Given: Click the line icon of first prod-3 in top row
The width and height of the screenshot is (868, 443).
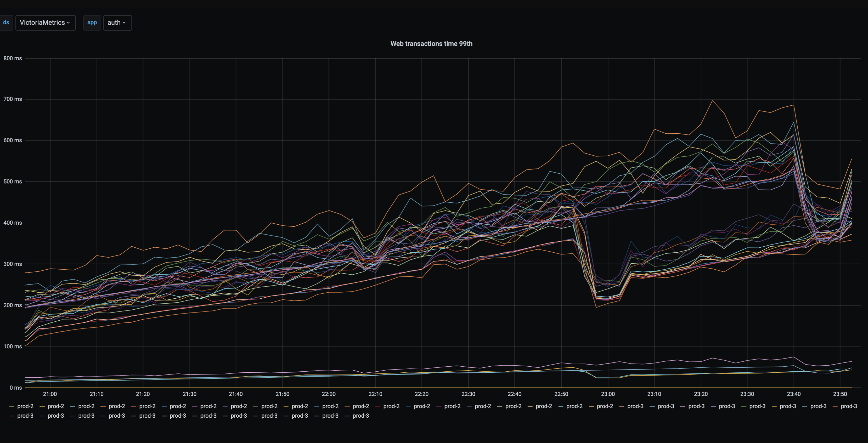Looking at the screenshot, I should tap(622, 406).
